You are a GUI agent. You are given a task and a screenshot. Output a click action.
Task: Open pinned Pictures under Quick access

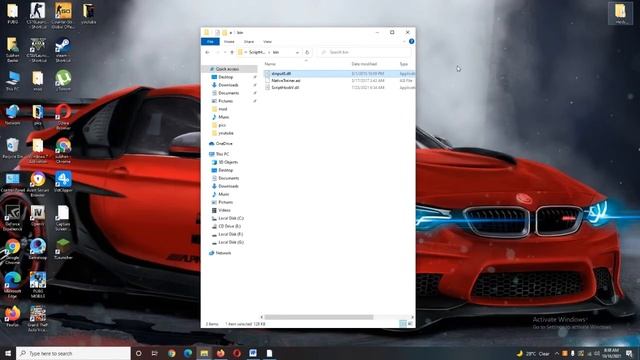pos(225,101)
